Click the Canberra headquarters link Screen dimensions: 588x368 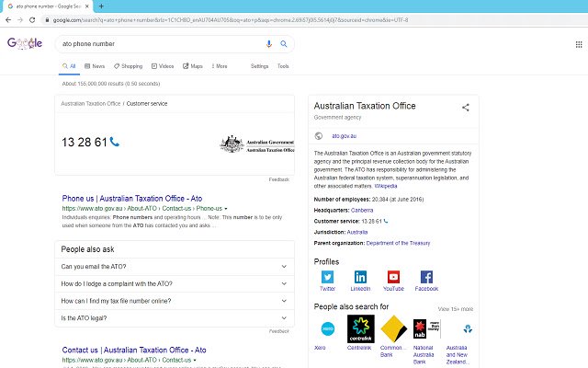[x=362, y=211]
